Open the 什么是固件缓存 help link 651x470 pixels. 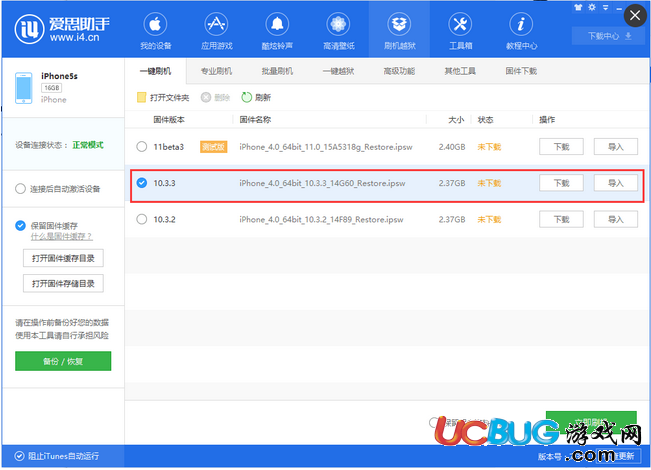[x=61, y=237]
